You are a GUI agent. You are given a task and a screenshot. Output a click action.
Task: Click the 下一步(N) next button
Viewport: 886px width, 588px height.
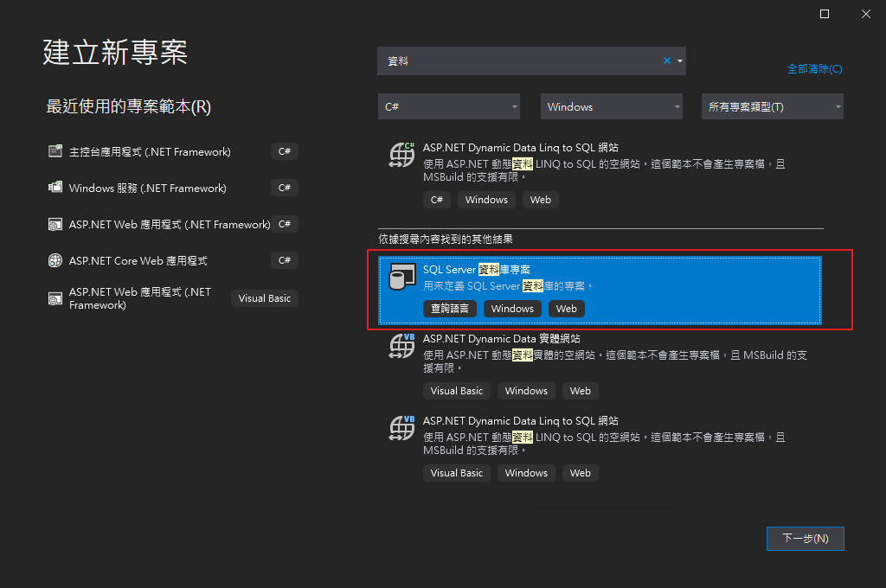(x=806, y=539)
